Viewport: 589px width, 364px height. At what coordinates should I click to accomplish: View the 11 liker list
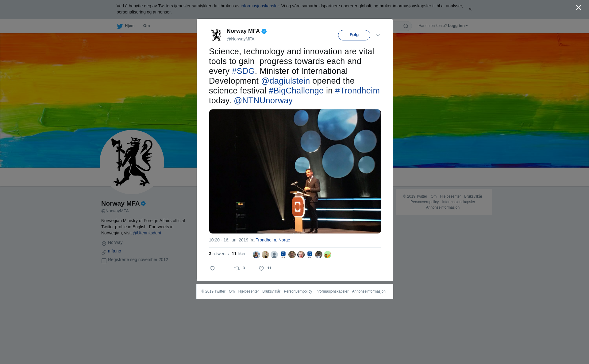pyautogui.click(x=239, y=254)
